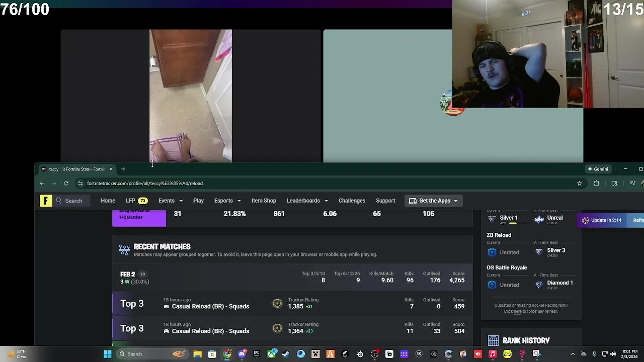Screen dimensions: 644x362
Task: Expand the Esports dropdown menu
Action: pyautogui.click(x=227, y=201)
